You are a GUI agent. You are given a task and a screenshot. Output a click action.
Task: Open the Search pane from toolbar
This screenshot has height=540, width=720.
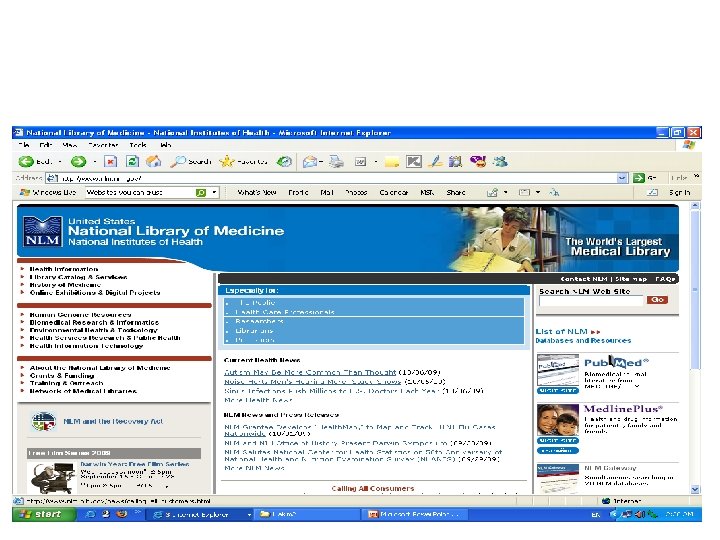pyautogui.click(x=191, y=162)
